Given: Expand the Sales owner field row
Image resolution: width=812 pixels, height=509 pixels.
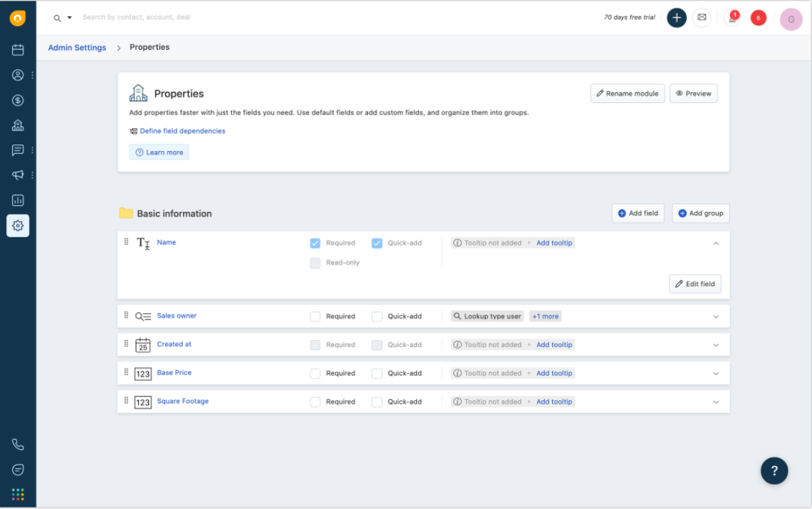Looking at the screenshot, I should coord(716,316).
